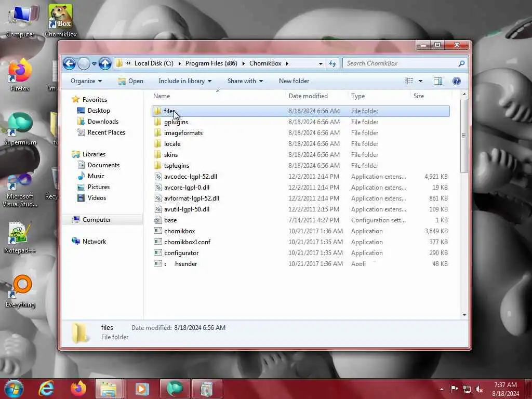Select the avcodec-lgpl-52.dll file icon
The height and width of the screenshot is (399, 532).
pos(158,177)
